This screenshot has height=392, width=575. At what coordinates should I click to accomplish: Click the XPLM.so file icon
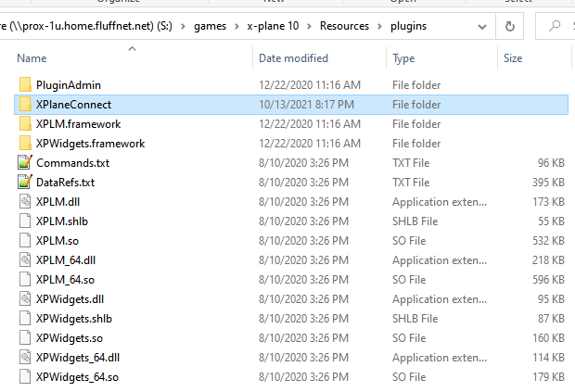(x=25, y=240)
